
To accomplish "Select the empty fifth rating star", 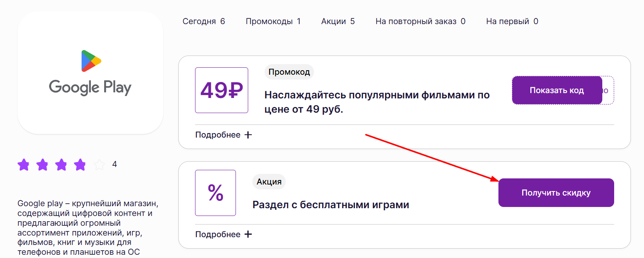I will click(99, 165).
